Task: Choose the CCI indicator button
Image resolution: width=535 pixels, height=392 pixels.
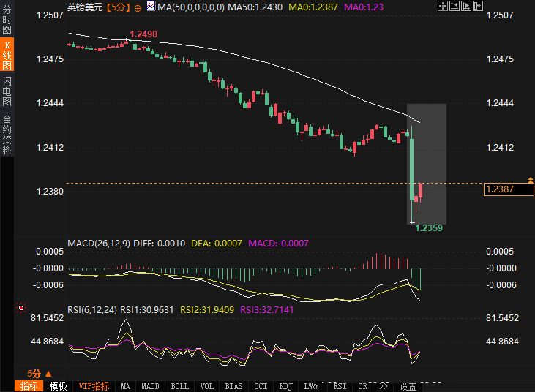Action: 261,386
